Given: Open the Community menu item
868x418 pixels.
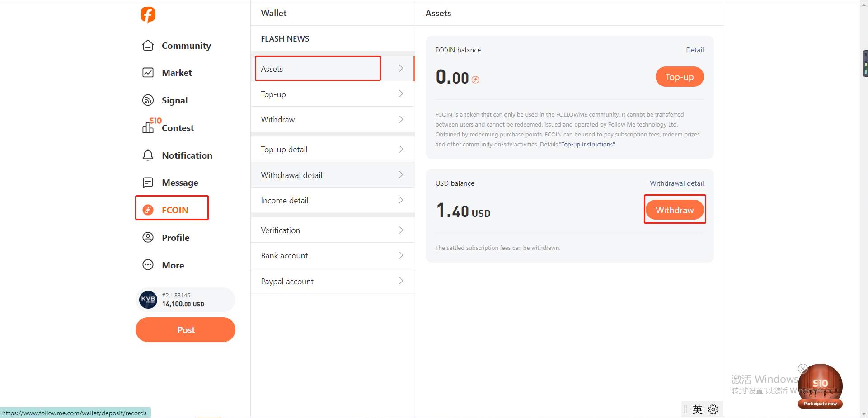Looking at the screenshot, I should (x=186, y=46).
